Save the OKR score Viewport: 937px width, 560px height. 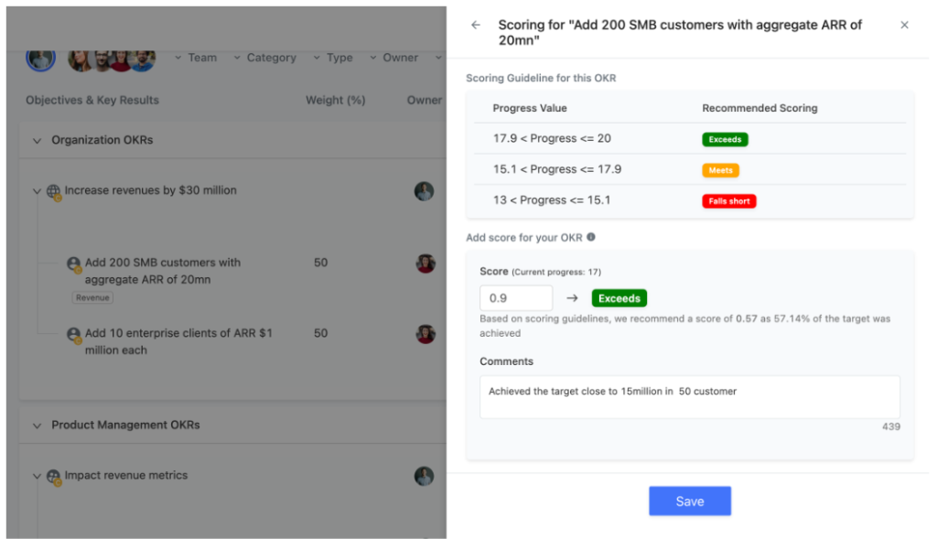[x=690, y=501]
